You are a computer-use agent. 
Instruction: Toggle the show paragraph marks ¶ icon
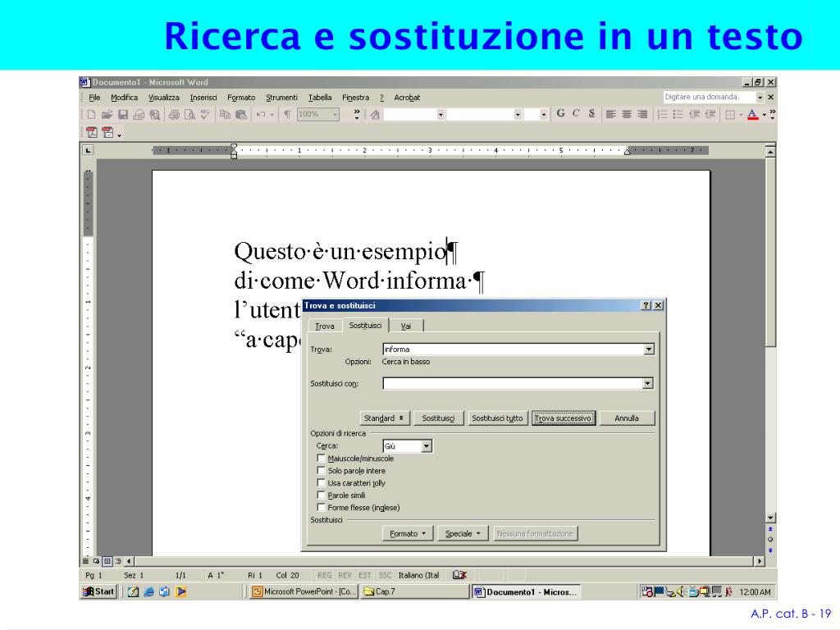click(287, 114)
